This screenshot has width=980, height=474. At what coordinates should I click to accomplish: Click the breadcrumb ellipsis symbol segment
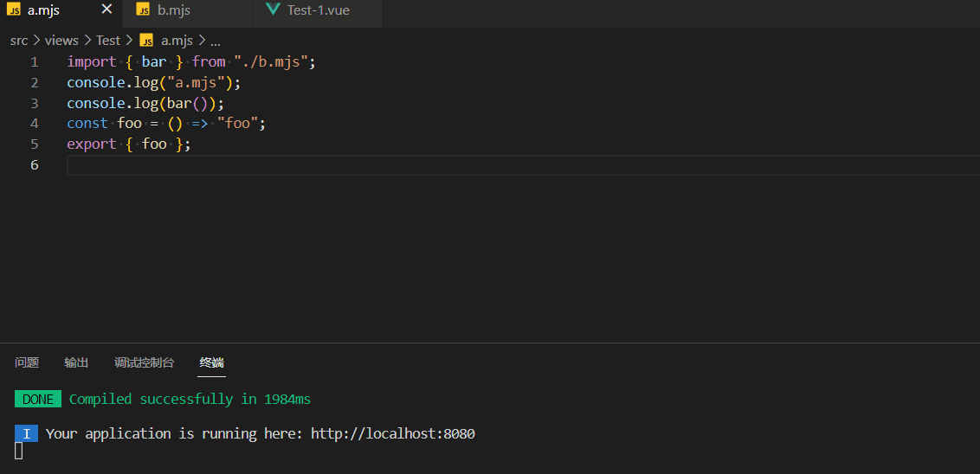pos(216,42)
